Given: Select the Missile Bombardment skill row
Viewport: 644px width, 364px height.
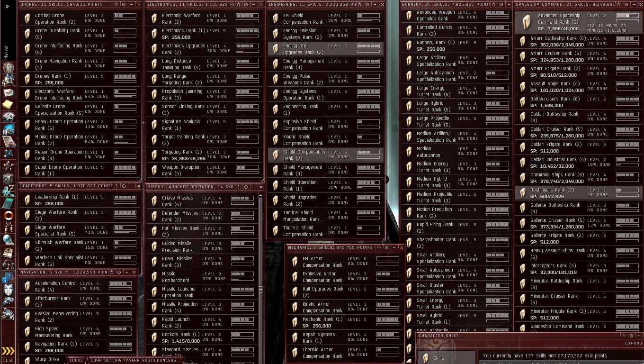Looking at the screenshot, I should pyautogui.click(x=203, y=277).
